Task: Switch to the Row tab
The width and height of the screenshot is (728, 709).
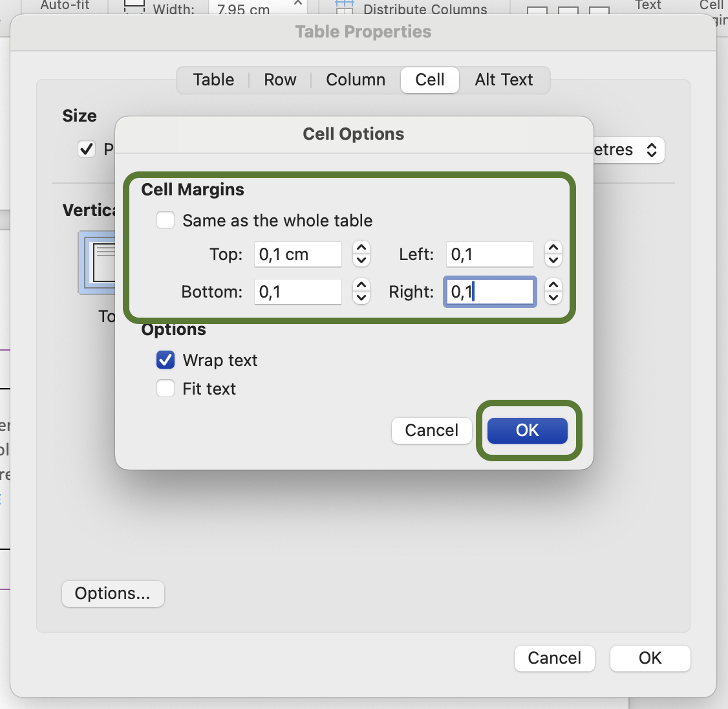Action: pyautogui.click(x=280, y=80)
